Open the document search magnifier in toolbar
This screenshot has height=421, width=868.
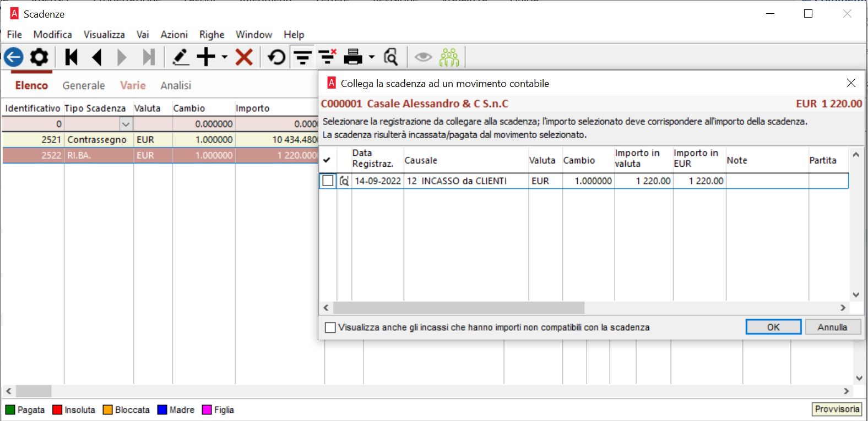click(x=391, y=57)
